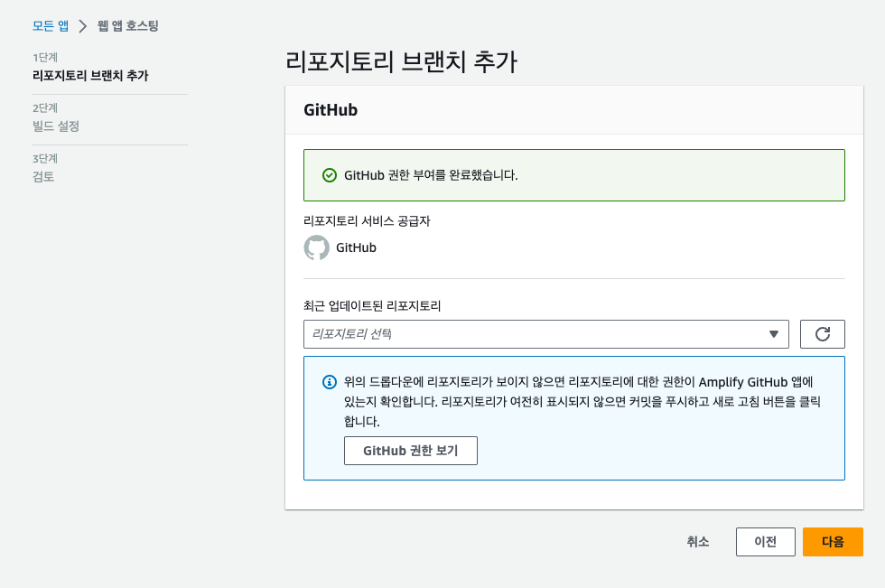This screenshot has height=588, width=885.
Task: Click the 1단계 step label
Action: pos(45,58)
